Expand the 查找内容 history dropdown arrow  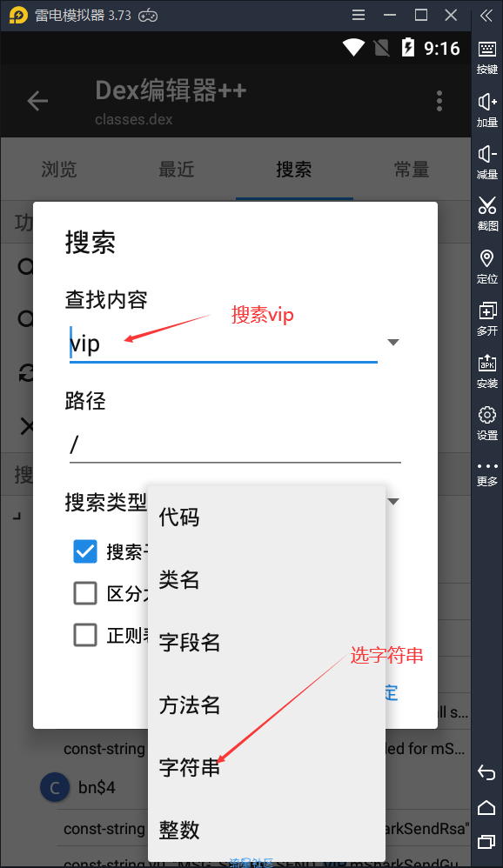click(x=393, y=342)
